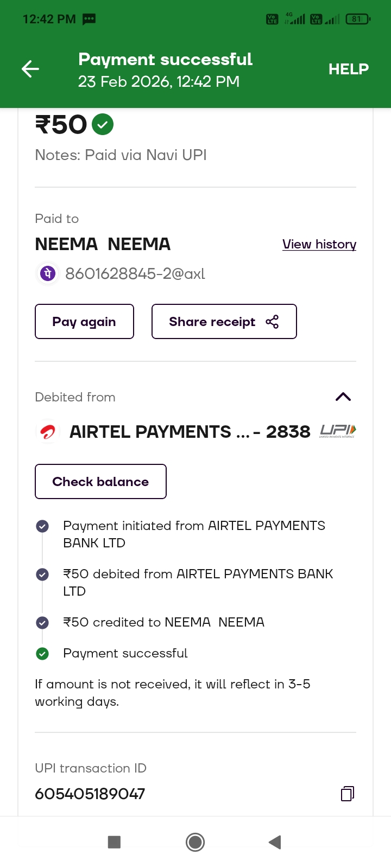Tap the back arrow in header
The image size is (391, 868).
pos(30,69)
